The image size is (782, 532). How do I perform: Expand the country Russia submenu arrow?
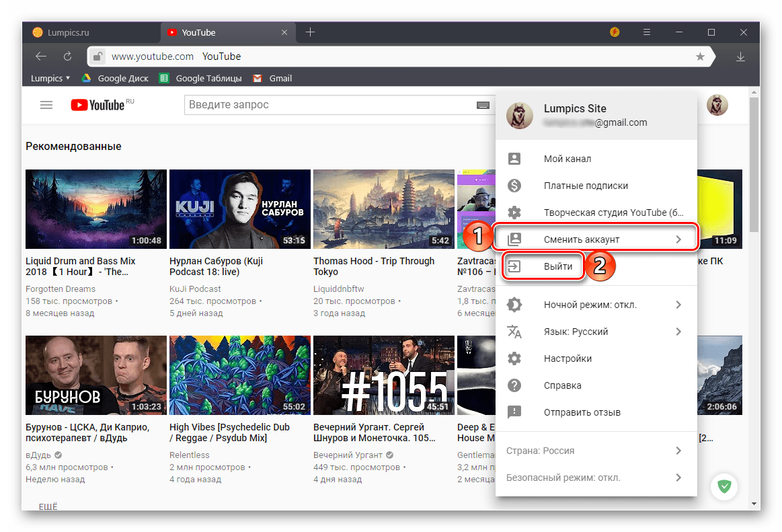click(x=678, y=451)
